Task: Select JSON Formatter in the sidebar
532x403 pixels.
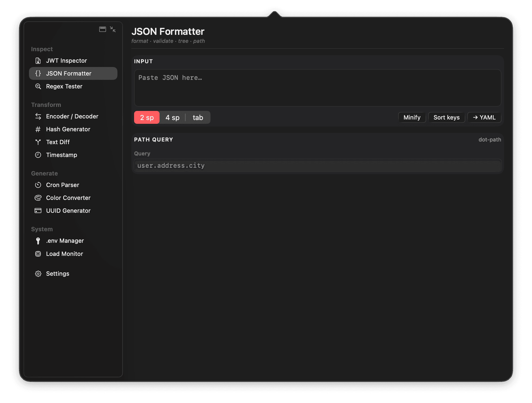Action: pos(73,73)
